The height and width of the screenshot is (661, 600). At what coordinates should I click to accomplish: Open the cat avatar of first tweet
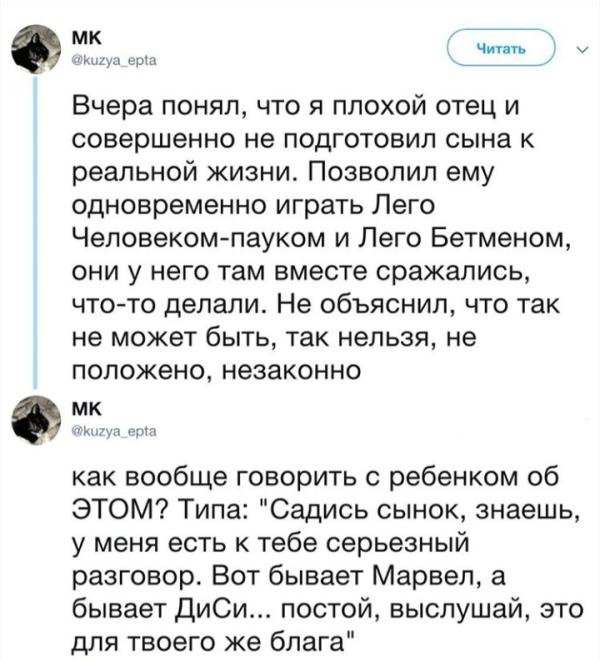coord(36,49)
